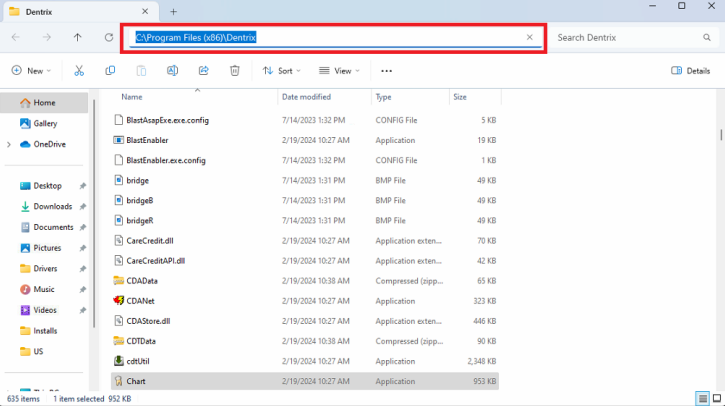Open the New dropdown menu
The width and height of the screenshot is (725, 406).
31,71
